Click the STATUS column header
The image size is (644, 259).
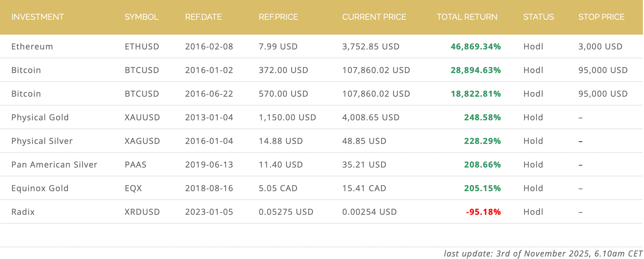point(538,17)
